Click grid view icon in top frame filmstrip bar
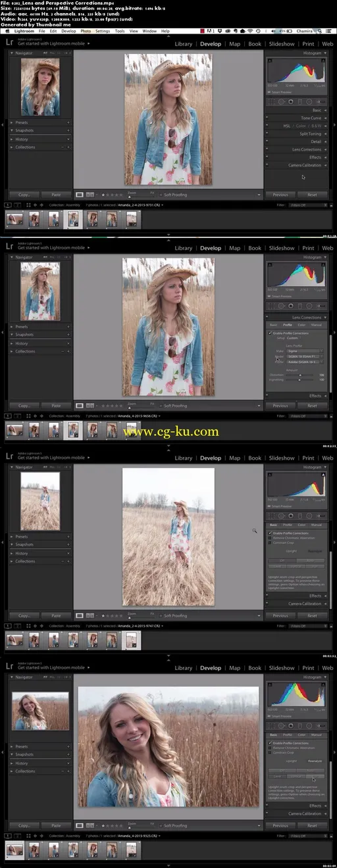The width and height of the screenshot is (337, 868). tap(30, 205)
